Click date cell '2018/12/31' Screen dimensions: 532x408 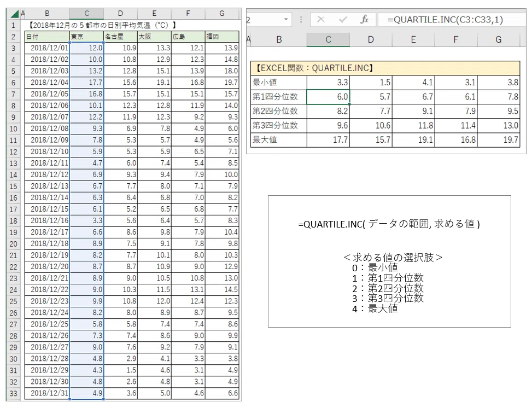pyautogui.click(x=47, y=393)
